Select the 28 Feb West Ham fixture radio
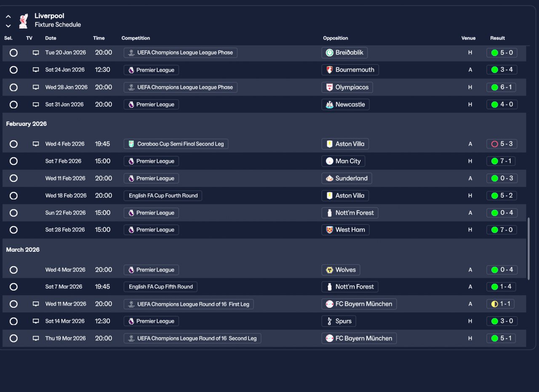 pos(13,230)
